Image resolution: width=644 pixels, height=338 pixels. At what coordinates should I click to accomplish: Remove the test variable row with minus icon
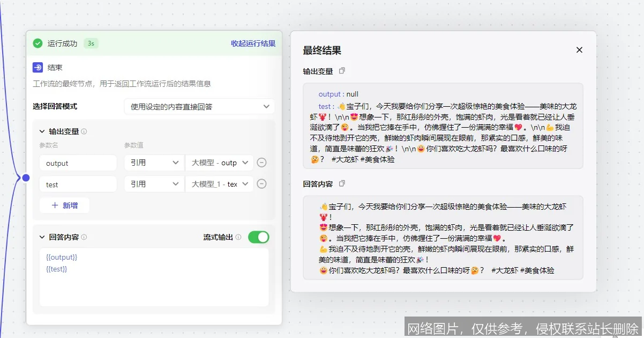pyautogui.click(x=261, y=183)
